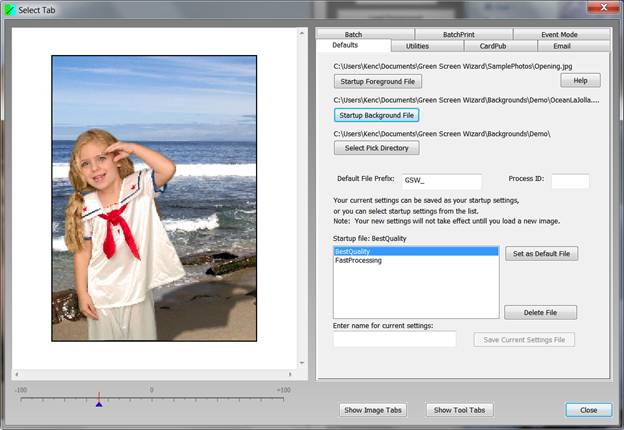
Task: Open Help from the Defaults panel
Action: (580, 80)
